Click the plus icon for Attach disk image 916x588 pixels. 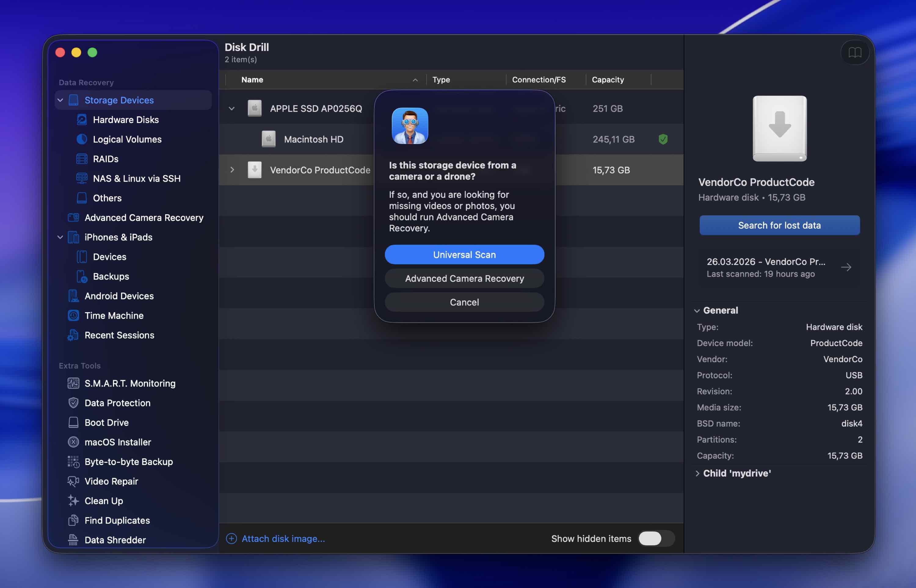pos(231,538)
